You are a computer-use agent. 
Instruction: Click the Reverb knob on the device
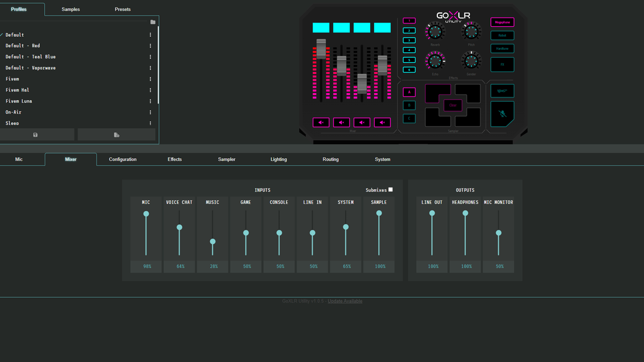coord(435,32)
